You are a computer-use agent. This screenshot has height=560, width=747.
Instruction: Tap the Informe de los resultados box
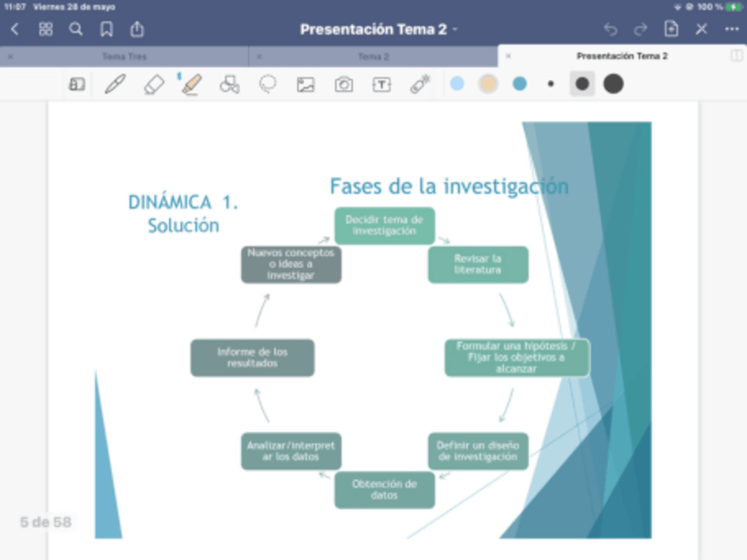[253, 357]
